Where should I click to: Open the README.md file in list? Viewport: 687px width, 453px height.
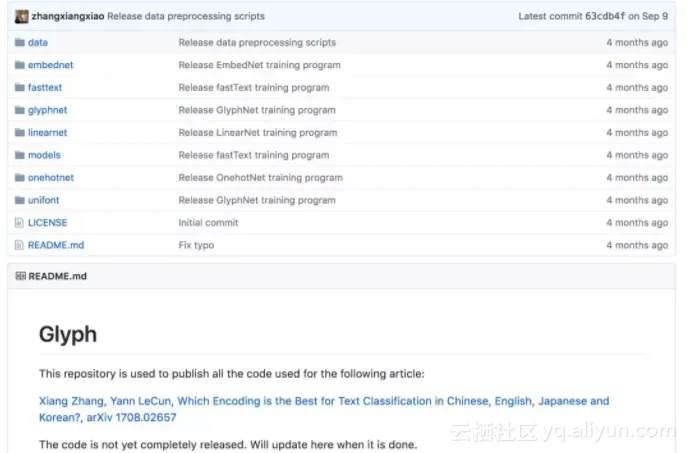pyautogui.click(x=56, y=245)
